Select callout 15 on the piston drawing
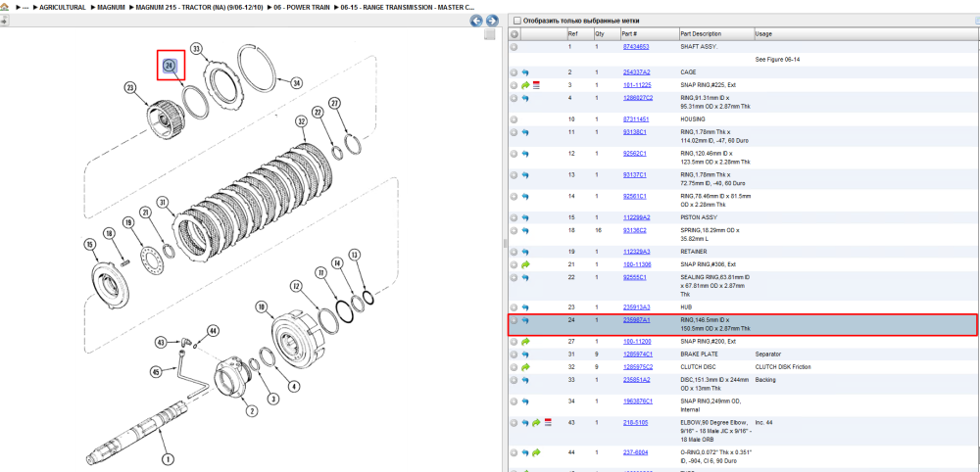Screen dimensions: 980x472 click(90, 244)
